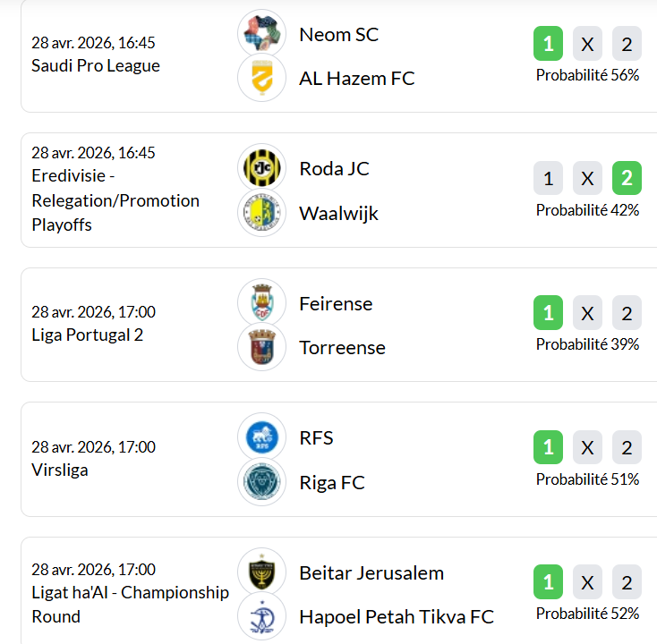Screen dimensions: 657x644
Task: Select home win 1 for Neom SC match
Action: (x=548, y=44)
